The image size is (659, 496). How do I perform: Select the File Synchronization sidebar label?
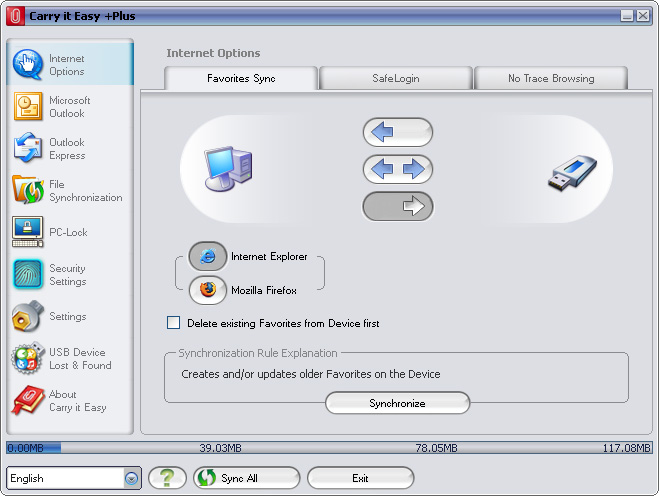pyautogui.click(x=86, y=190)
